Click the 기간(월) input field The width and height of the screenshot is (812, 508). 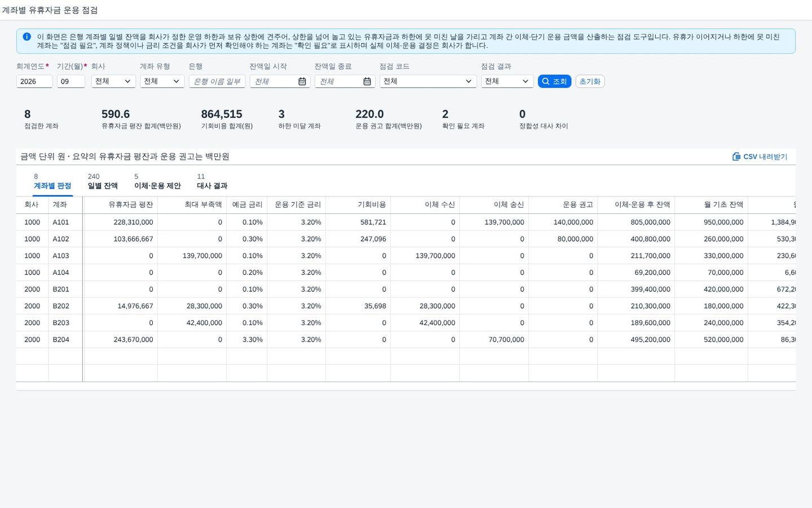pyautogui.click(x=71, y=82)
